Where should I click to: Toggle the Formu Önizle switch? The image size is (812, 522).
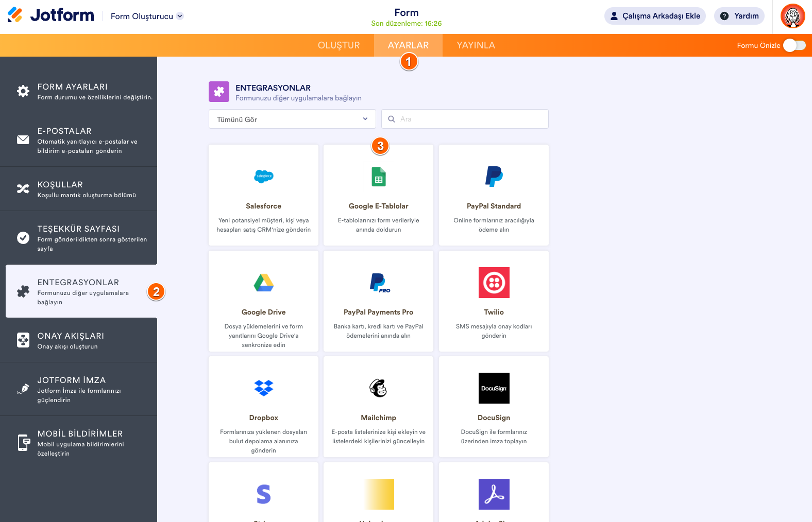[x=794, y=45]
